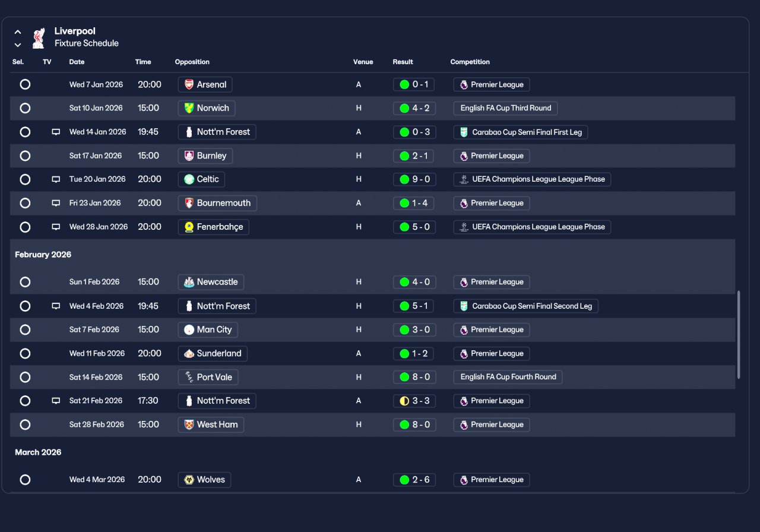Click the Premier League logo in the Arsenal row
Screen dimensions: 760x532
tap(464, 85)
